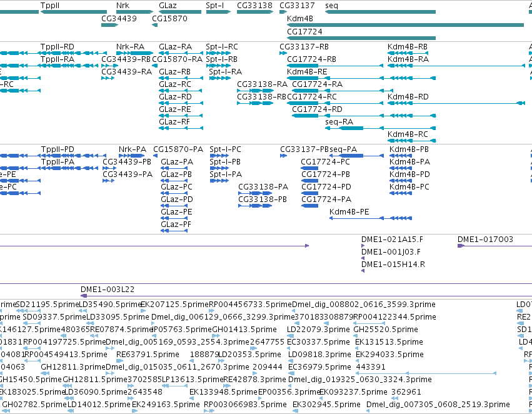Select protein TppII-PD
This screenshot has width=532, height=414.
[58, 149]
